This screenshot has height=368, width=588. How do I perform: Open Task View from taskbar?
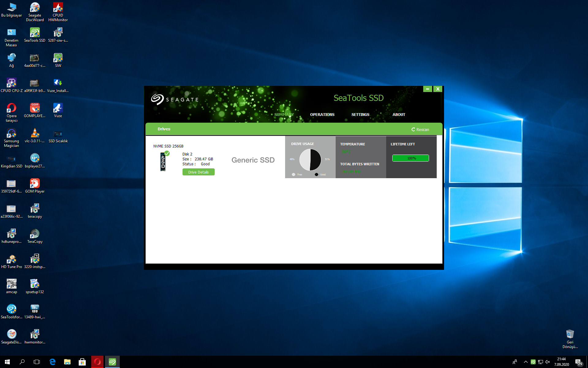[x=37, y=362]
